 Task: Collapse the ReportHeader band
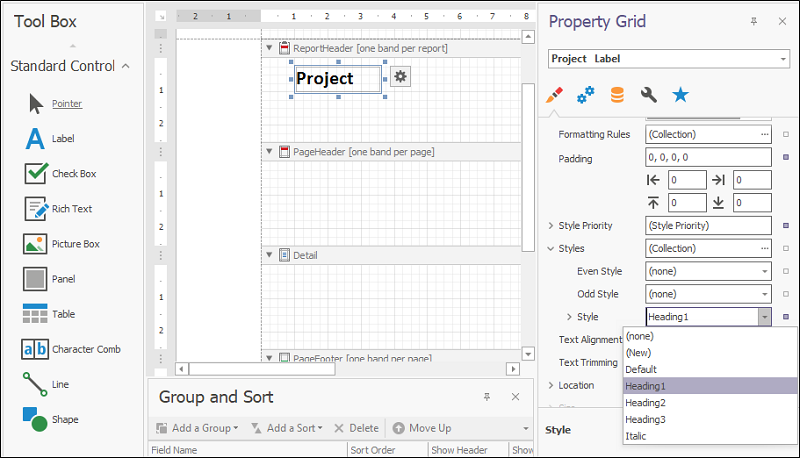coord(269,48)
